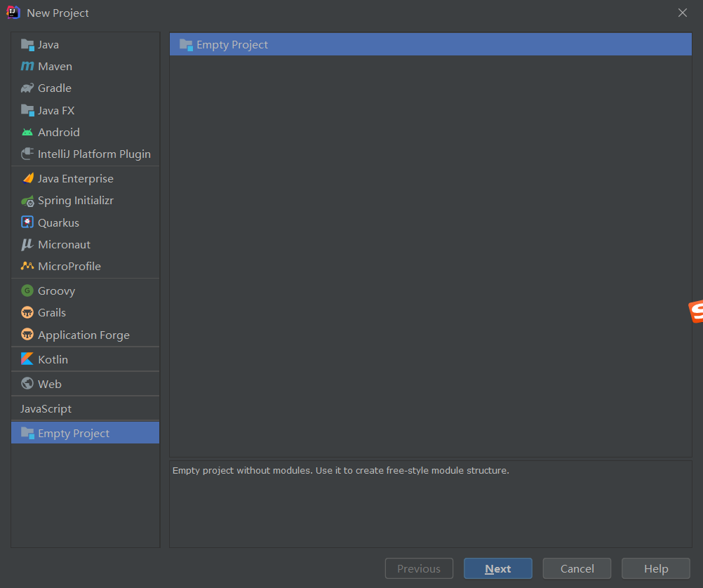Screen dimensions: 703x588
Task: Select the Maven project type icon
Action: point(27,67)
